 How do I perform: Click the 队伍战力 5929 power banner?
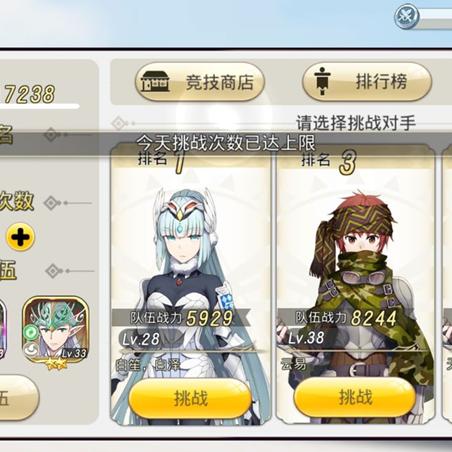pyautogui.click(x=182, y=318)
